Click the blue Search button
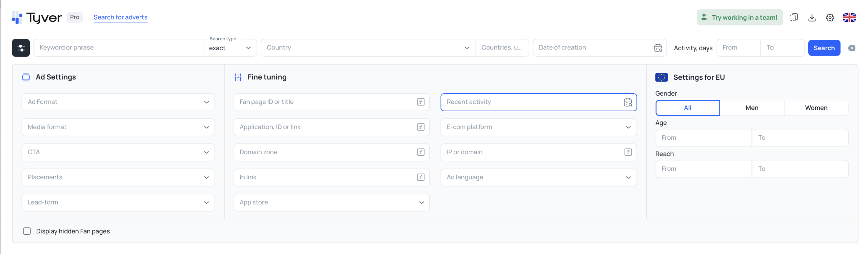 (x=824, y=48)
